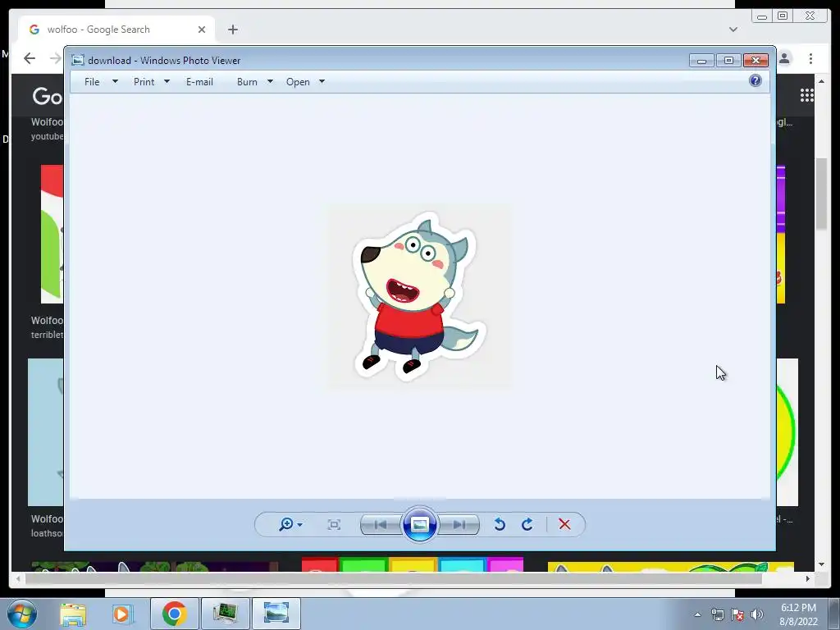
Task: Go to the next photo
Action: coord(459,524)
